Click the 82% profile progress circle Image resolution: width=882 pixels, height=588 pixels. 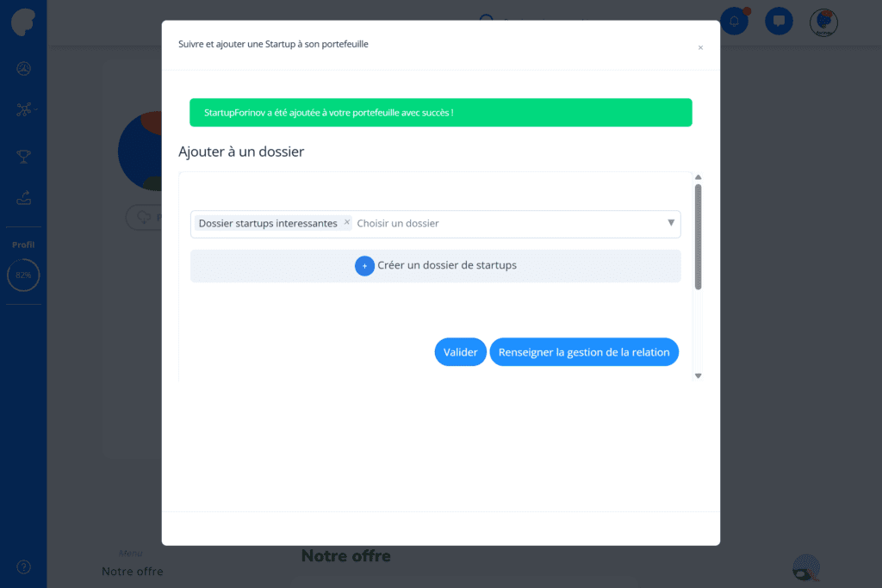click(x=23, y=275)
